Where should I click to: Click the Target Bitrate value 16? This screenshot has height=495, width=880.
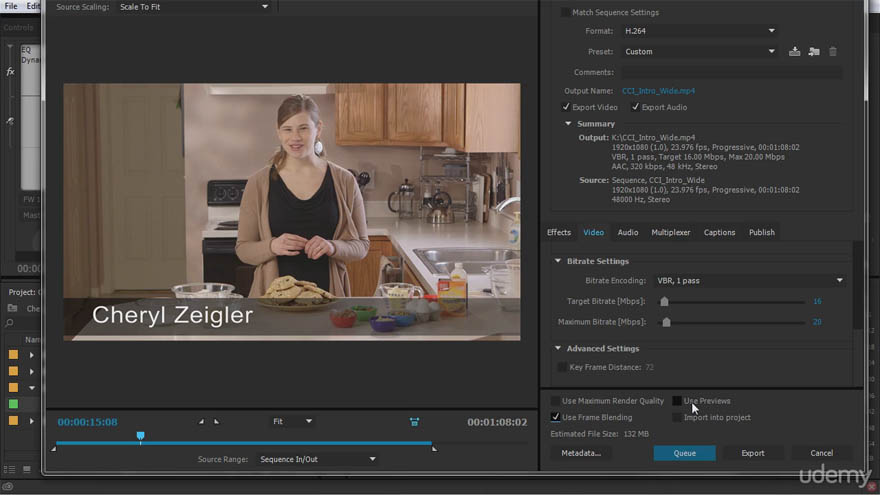click(817, 301)
